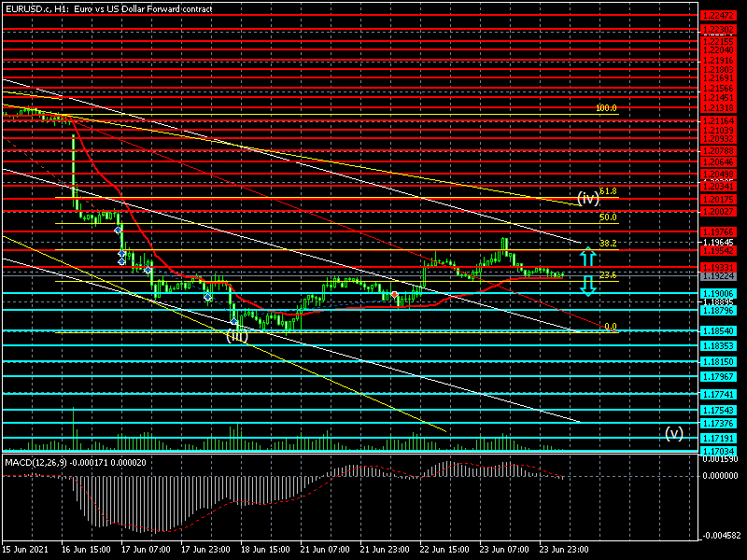Click the red sell arrow on 21 Jun
Image resolution: width=747 pixels, height=560 pixels.
(x=395, y=294)
